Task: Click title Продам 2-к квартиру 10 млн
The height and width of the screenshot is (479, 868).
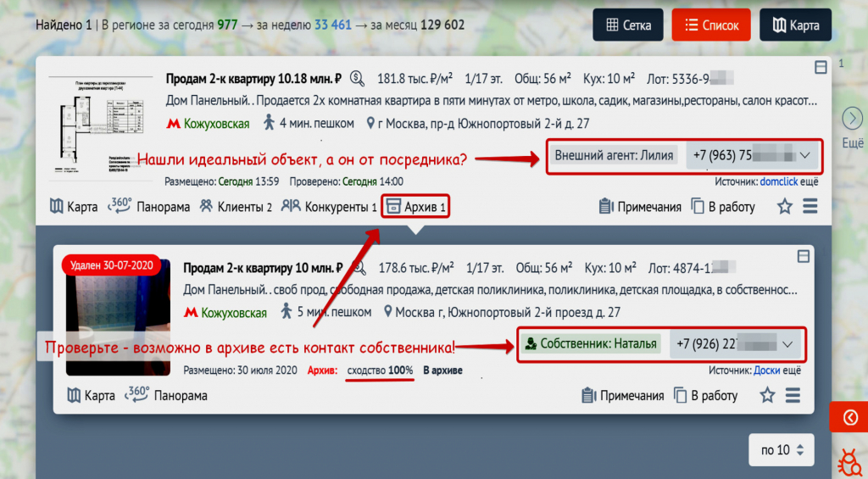Action: 264,268
